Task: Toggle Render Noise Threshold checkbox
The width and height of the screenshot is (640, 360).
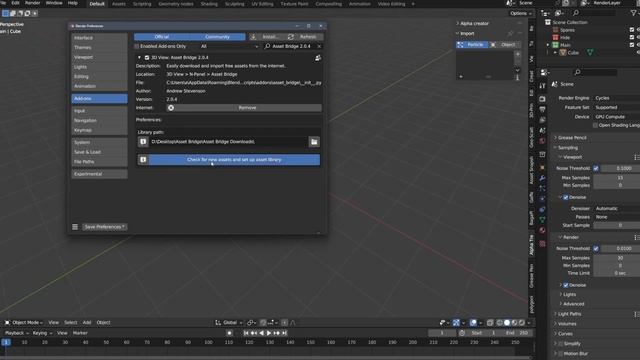Action: 596,248
